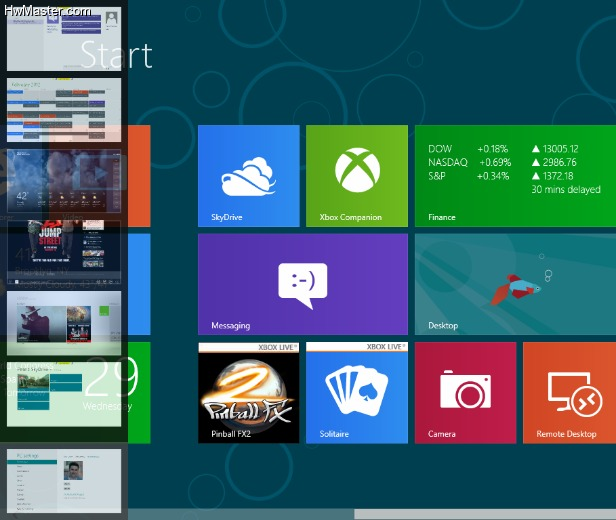The image size is (616, 520).
Task: Open the Finance stock tile
Action: click(x=515, y=176)
